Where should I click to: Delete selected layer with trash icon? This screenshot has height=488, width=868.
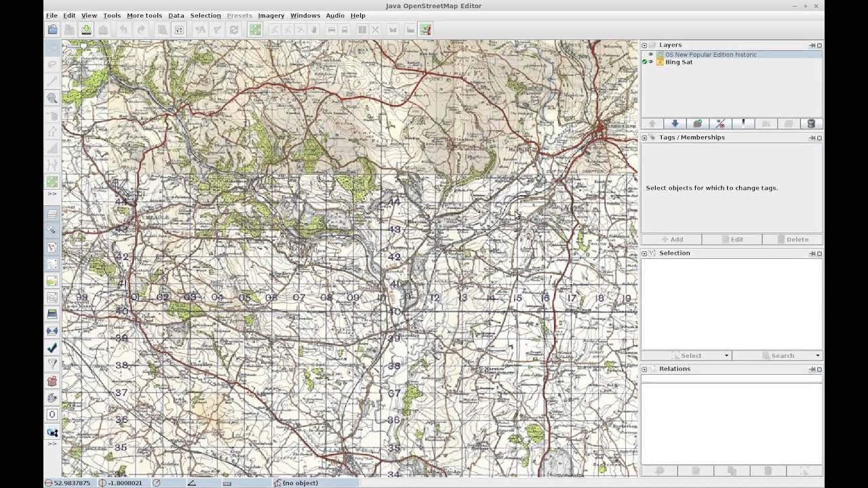click(x=811, y=124)
